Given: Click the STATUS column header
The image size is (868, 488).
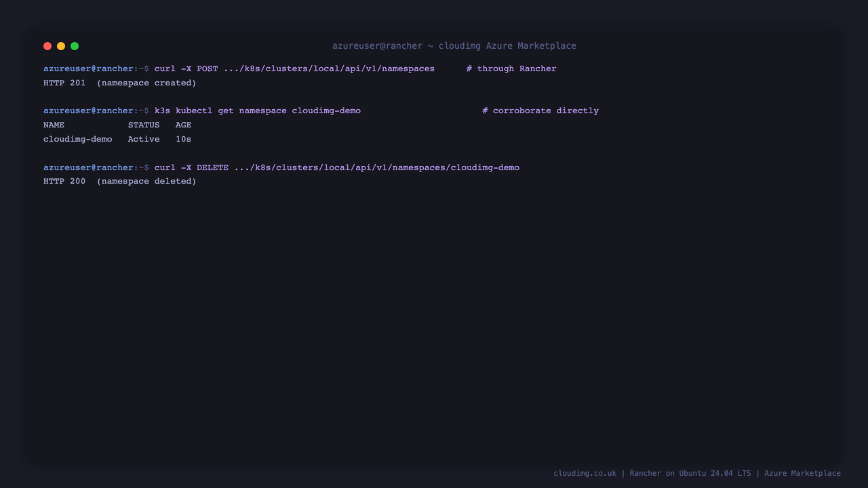Looking at the screenshot, I should pos(144,125).
